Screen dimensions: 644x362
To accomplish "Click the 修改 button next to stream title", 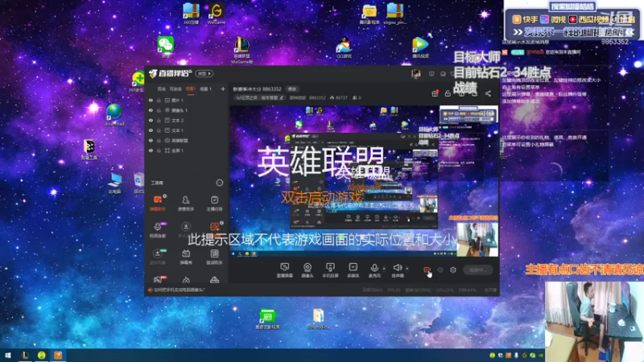I will tap(292, 88).
